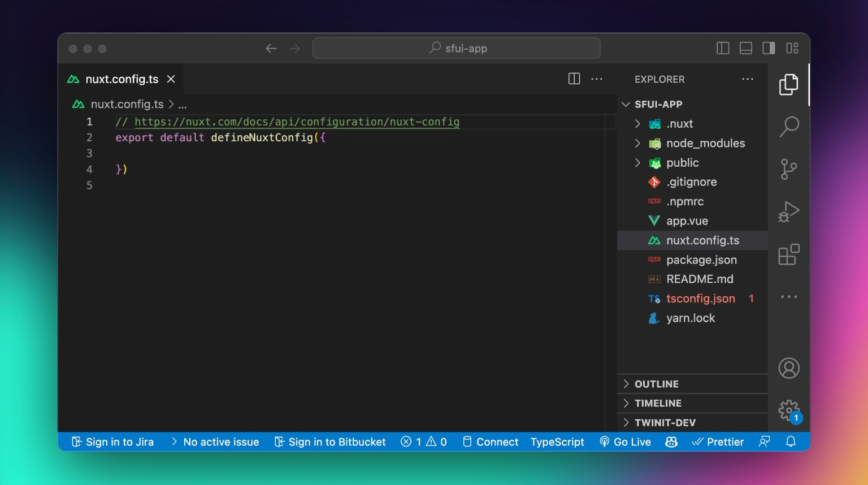Image resolution: width=868 pixels, height=485 pixels.
Task: Open the Extensions view
Action: click(x=788, y=254)
